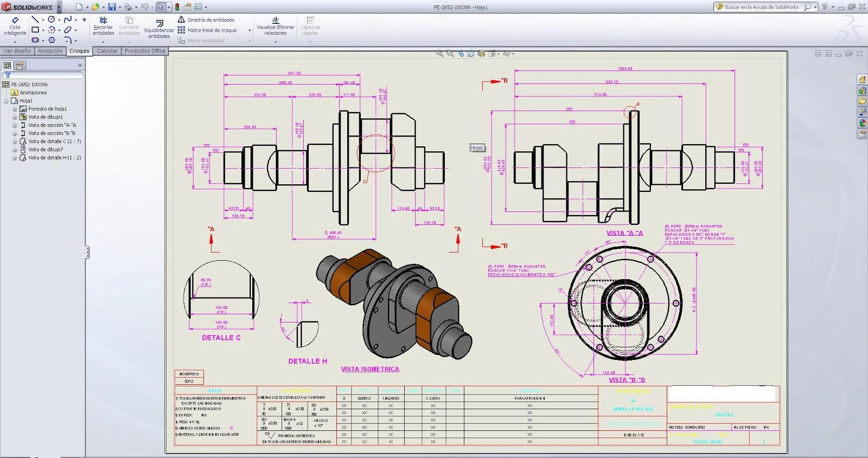Switch to the PropertyManager tab
The width and height of the screenshot is (868, 458).
20,66
